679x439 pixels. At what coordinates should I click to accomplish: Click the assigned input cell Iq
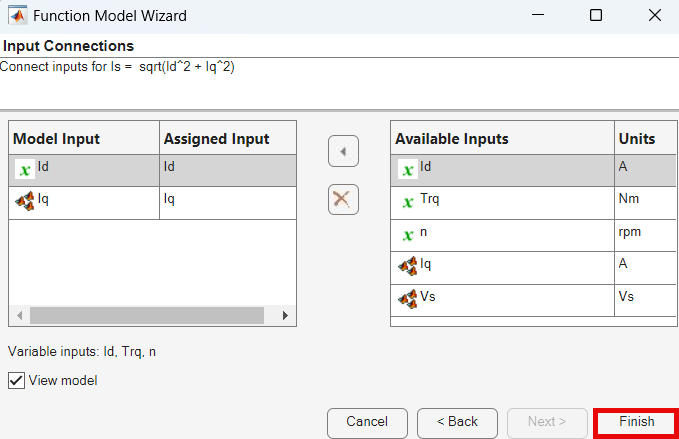click(228, 203)
